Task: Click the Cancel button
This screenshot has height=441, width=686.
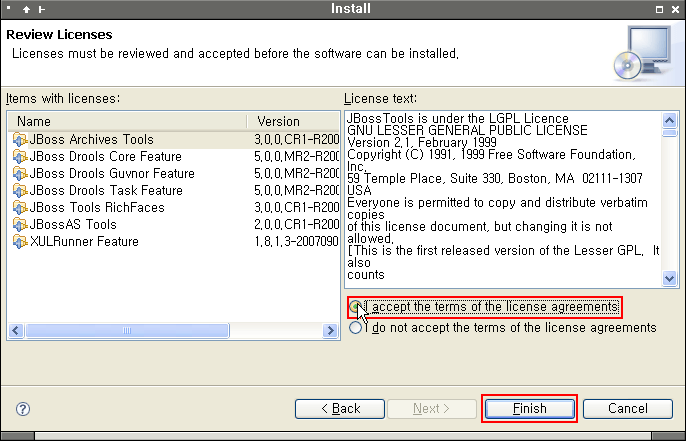Action: click(628, 409)
